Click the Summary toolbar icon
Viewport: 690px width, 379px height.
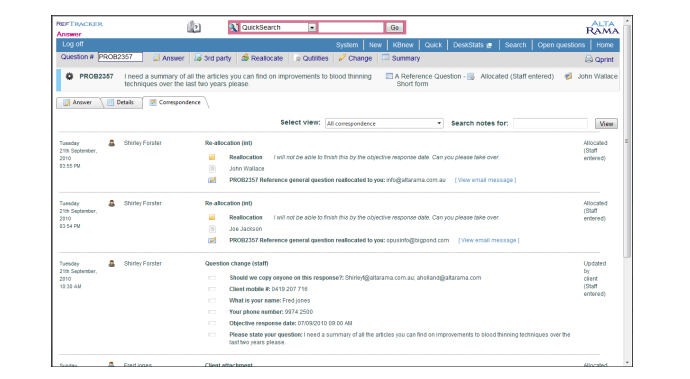385,57
